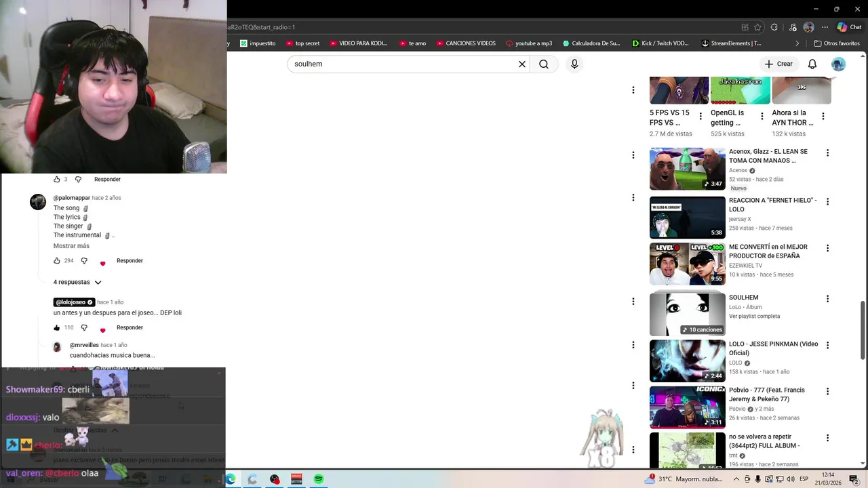868x488 pixels.
Task: Open the @palomappar profile link
Action: point(72,198)
